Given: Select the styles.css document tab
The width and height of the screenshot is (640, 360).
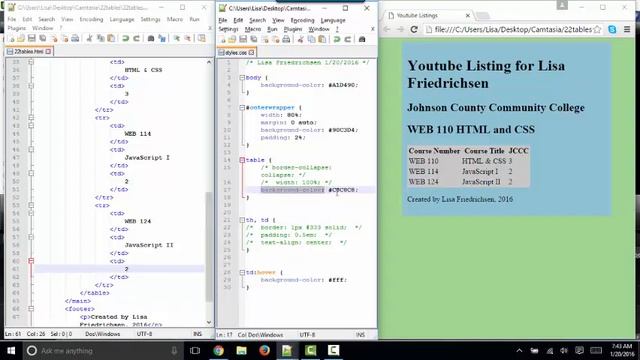Looking at the screenshot, I should [236, 53].
